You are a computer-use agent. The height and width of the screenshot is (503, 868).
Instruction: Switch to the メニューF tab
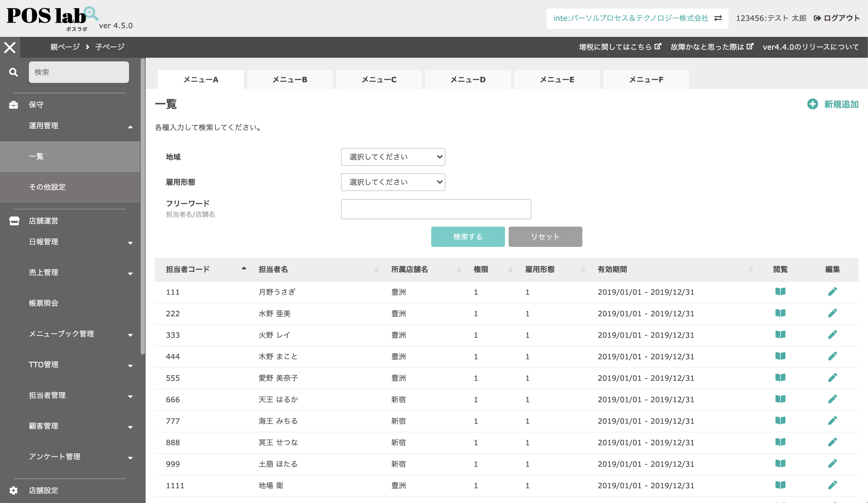pos(646,80)
